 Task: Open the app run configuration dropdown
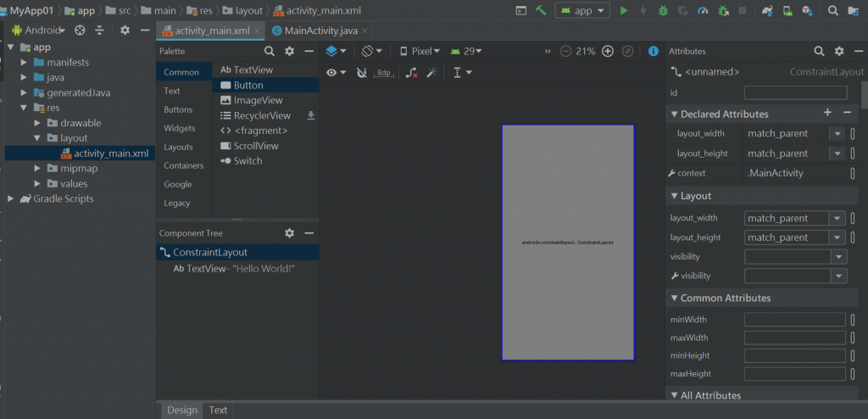pos(582,11)
